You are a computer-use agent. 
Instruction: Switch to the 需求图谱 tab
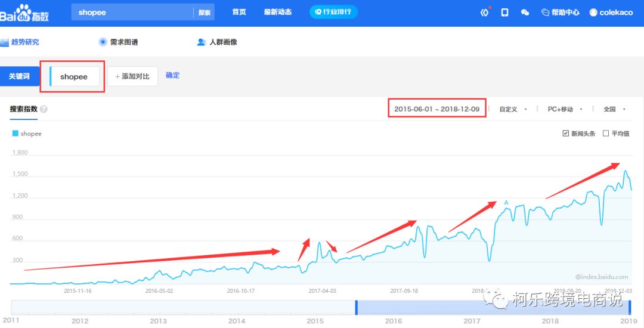[x=123, y=42]
